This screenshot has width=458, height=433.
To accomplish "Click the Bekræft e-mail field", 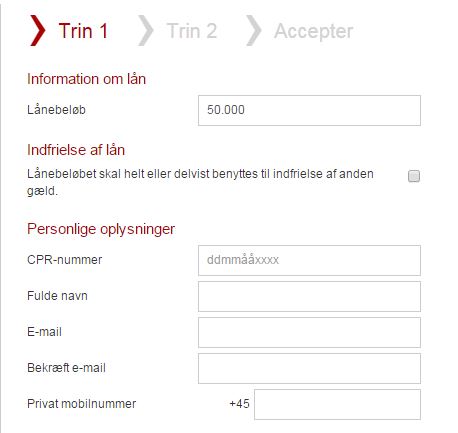I will 309,368.
